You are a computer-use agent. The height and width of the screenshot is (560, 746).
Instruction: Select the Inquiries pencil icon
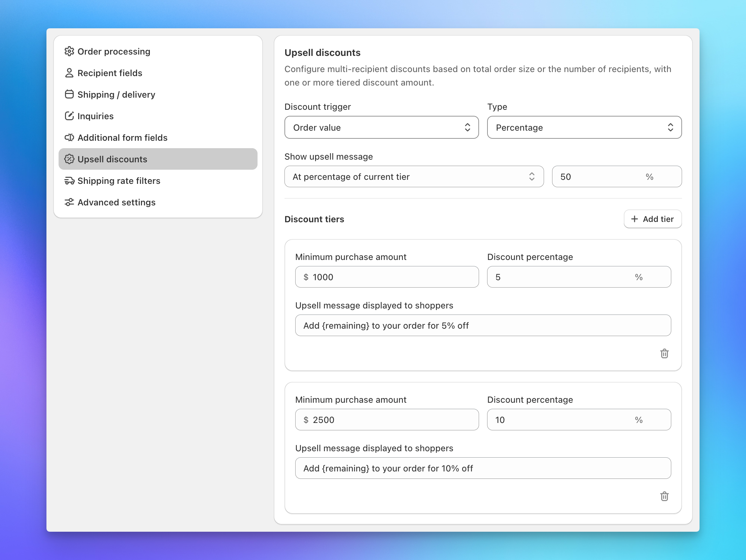(x=69, y=116)
